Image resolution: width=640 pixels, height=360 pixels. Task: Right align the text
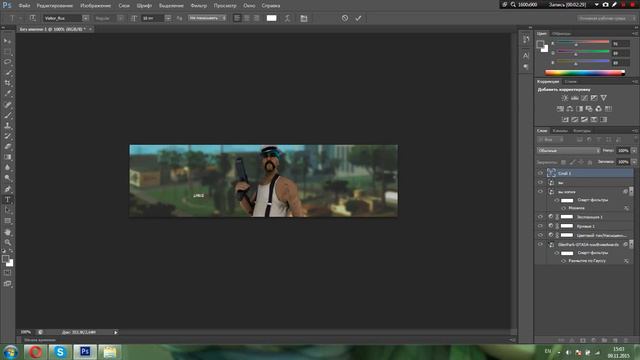pos(256,18)
